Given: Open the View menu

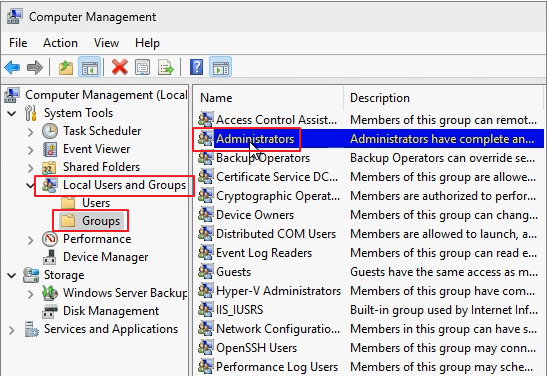Looking at the screenshot, I should tap(106, 43).
